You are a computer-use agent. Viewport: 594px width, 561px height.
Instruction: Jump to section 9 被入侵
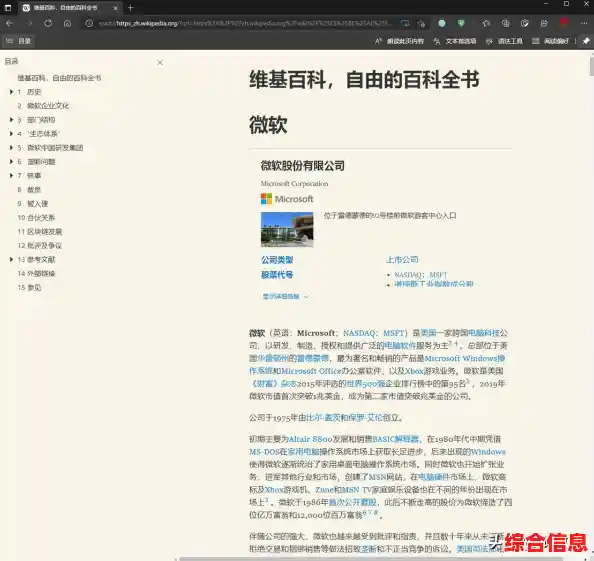pyautogui.click(x=33, y=203)
